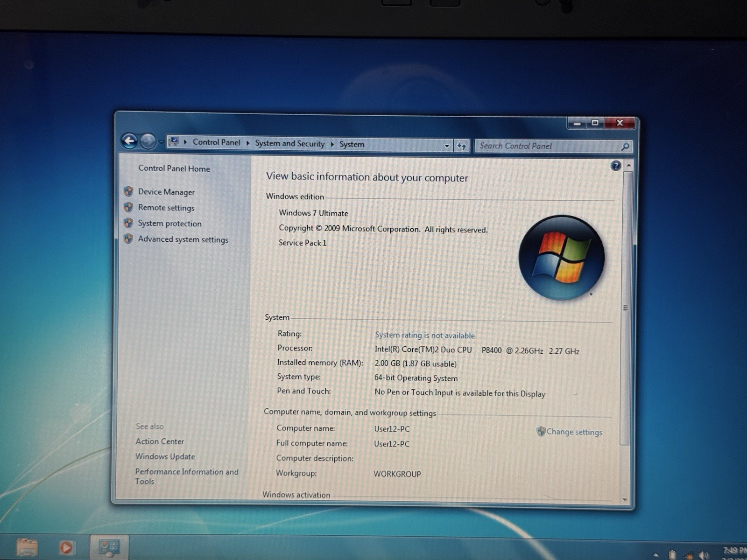Open the recent pages dropdown beside Forward
747x560 pixels.
pos(161,141)
